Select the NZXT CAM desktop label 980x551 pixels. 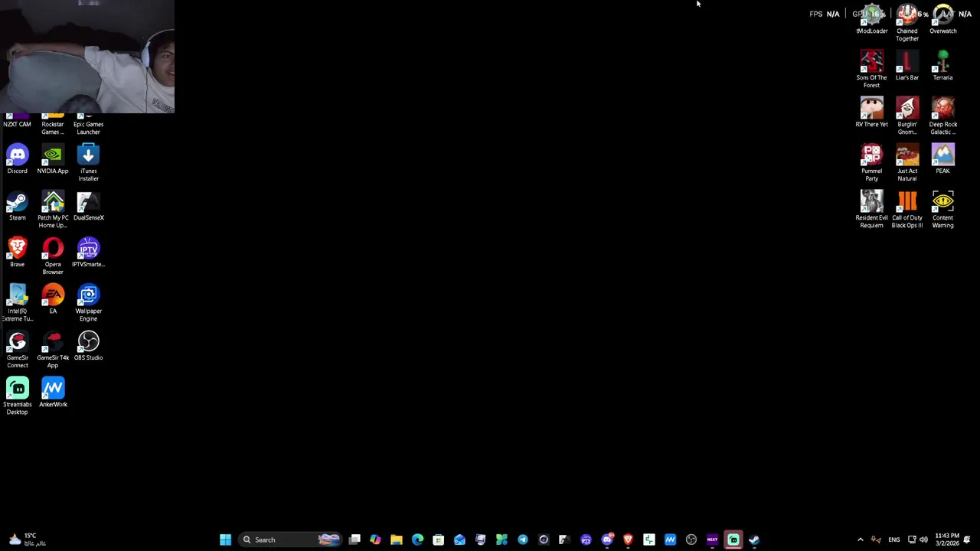pyautogui.click(x=17, y=124)
